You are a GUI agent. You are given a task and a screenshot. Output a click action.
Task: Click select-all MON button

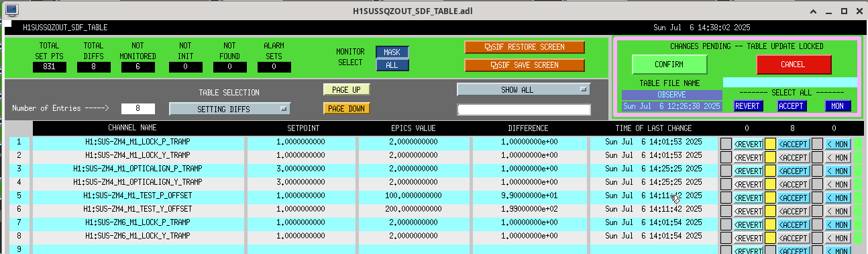(x=838, y=105)
